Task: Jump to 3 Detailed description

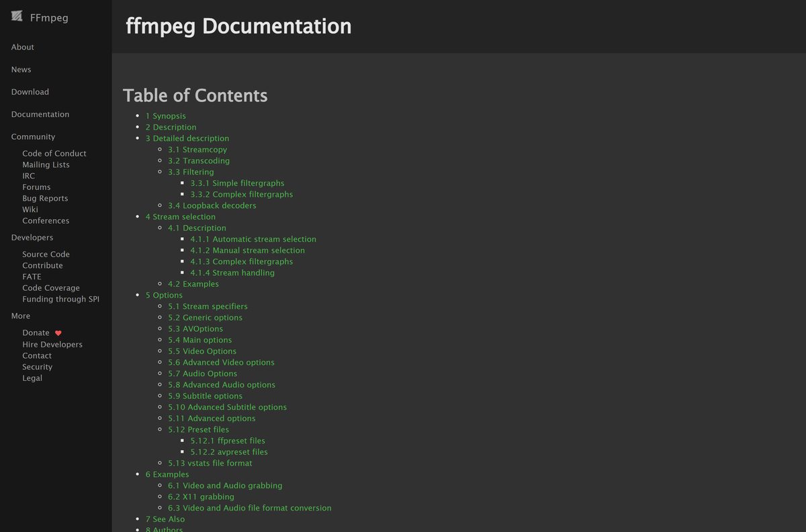Action: click(x=187, y=138)
